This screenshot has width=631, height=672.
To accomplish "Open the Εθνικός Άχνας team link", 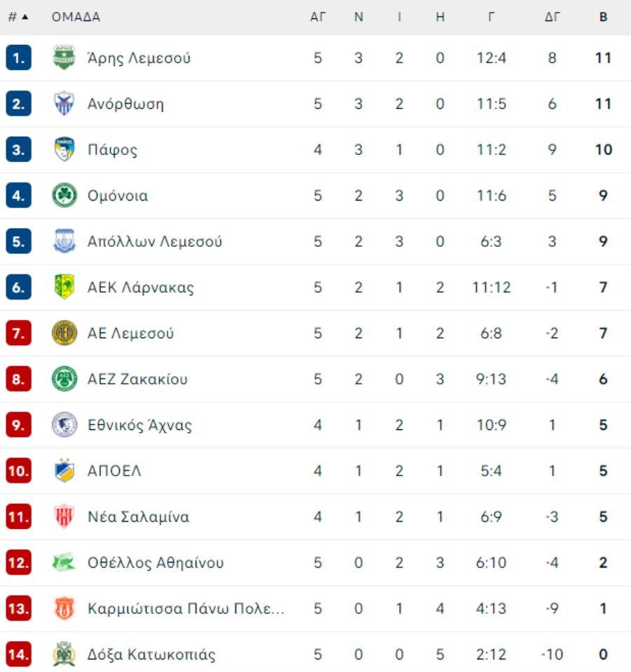I will click(x=140, y=424).
